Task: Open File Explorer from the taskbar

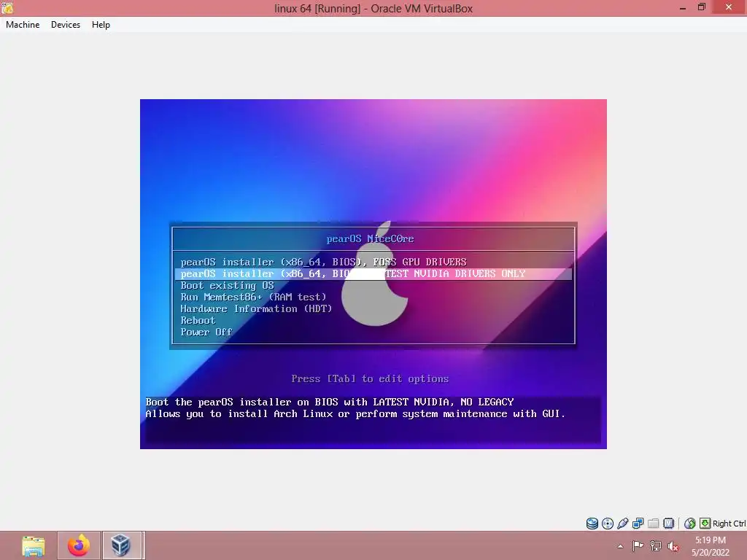Action: point(34,545)
